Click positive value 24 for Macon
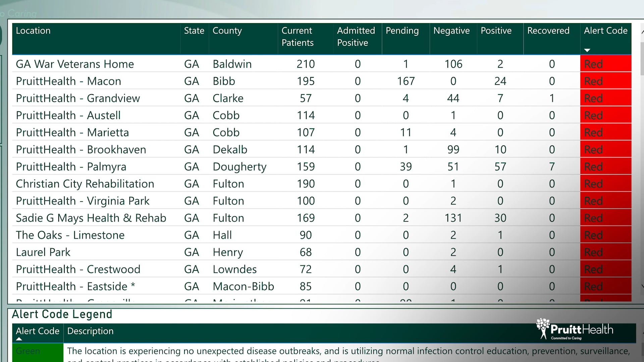The height and width of the screenshot is (362, 644). tap(500, 81)
